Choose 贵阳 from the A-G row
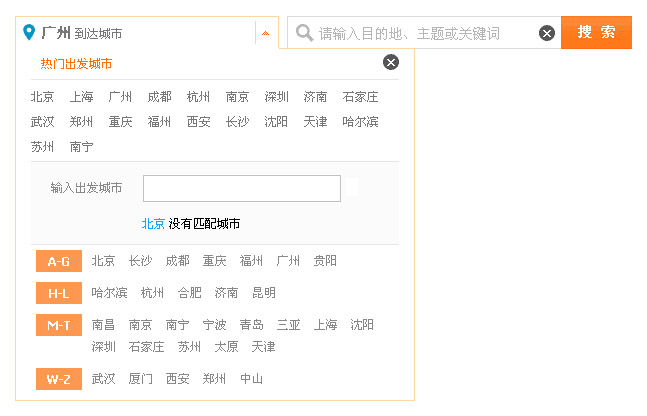Image resolution: width=647 pixels, height=416 pixels. (x=325, y=261)
